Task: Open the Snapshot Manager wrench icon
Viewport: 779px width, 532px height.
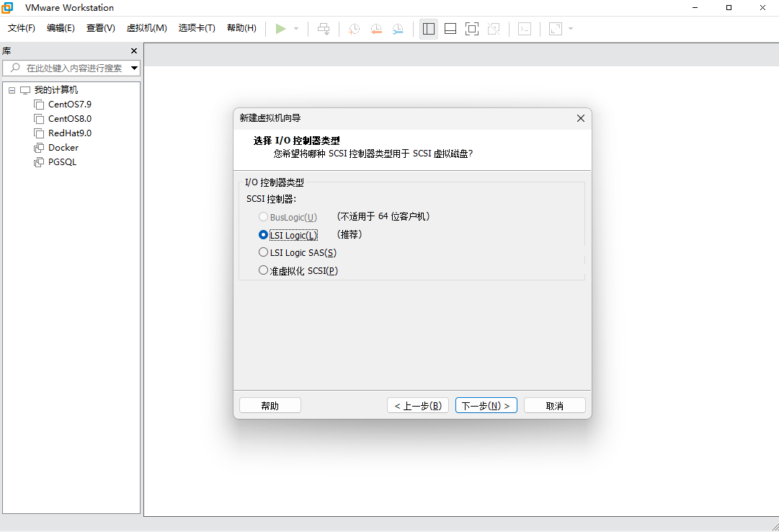Action: pyautogui.click(x=398, y=29)
